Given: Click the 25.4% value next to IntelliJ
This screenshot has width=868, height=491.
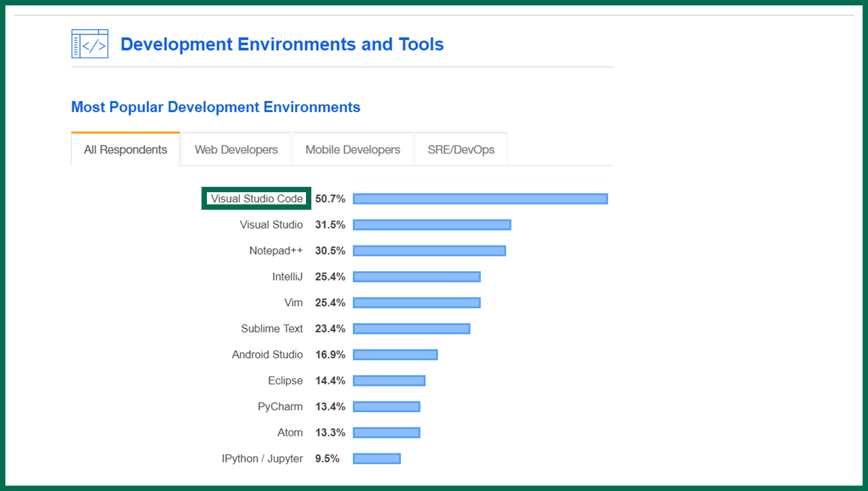Looking at the screenshot, I should (330, 277).
